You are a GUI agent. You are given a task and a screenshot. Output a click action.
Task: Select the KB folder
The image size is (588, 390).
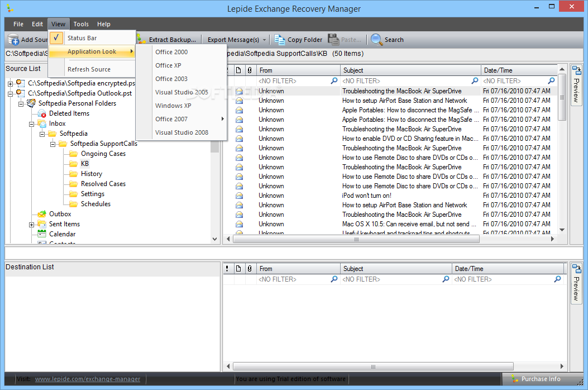point(85,164)
